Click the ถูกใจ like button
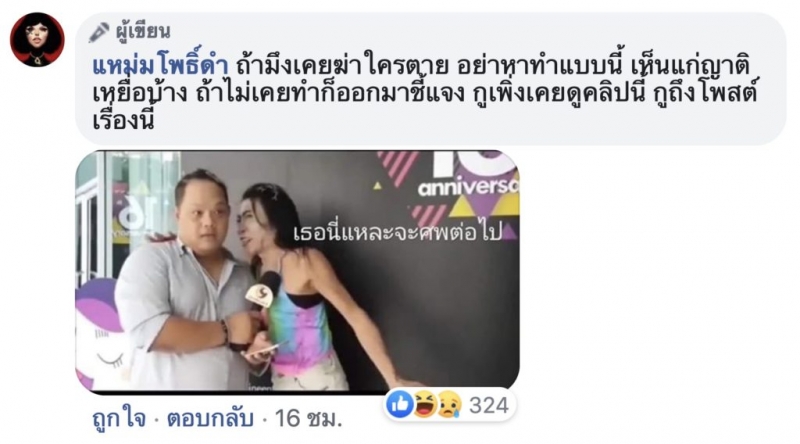This screenshot has width=800, height=444. point(119,420)
